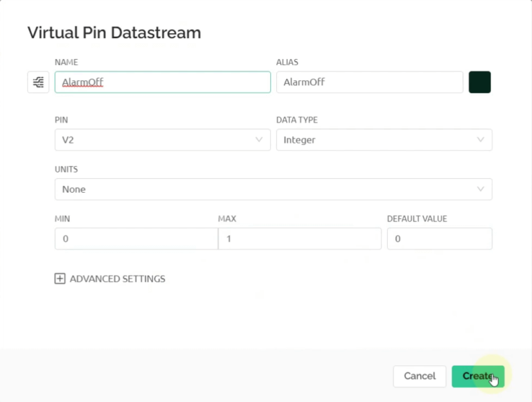The image size is (532, 402).
Task: Click the NAME label above the field
Action: tap(66, 62)
